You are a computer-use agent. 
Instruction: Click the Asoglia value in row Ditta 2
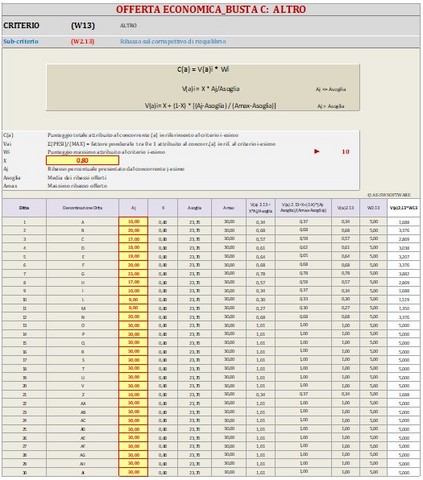tap(195, 230)
